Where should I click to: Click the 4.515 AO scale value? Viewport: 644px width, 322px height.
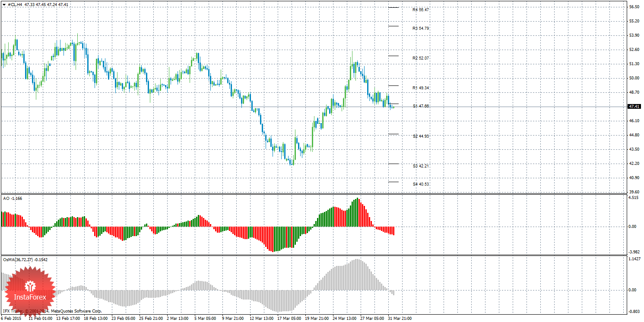coord(634,198)
